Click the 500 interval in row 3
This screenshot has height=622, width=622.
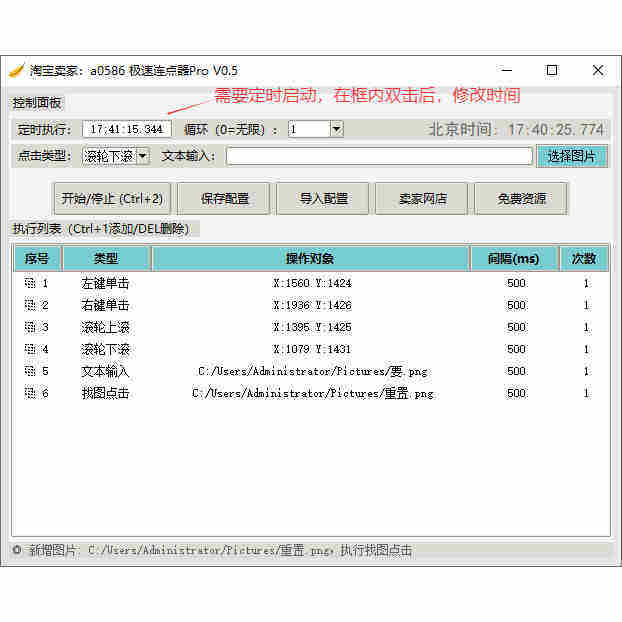tap(516, 327)
